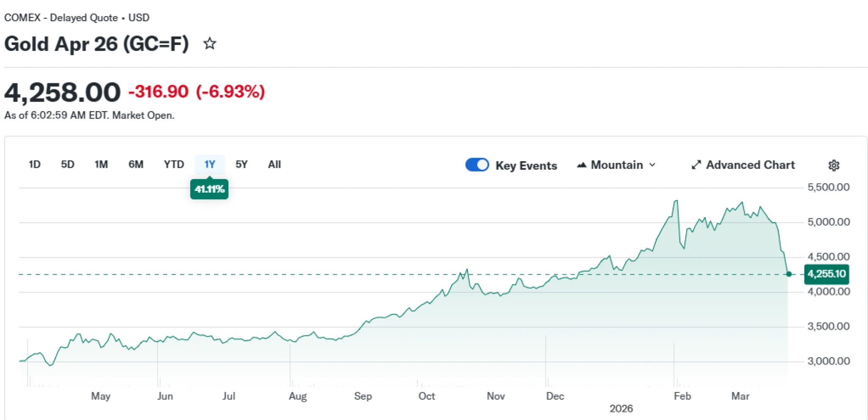Image resolution: width=868 pixels, height=420 pixels.
Task: Click the 4,255.10 current price label
Action: tap(826, 274)
